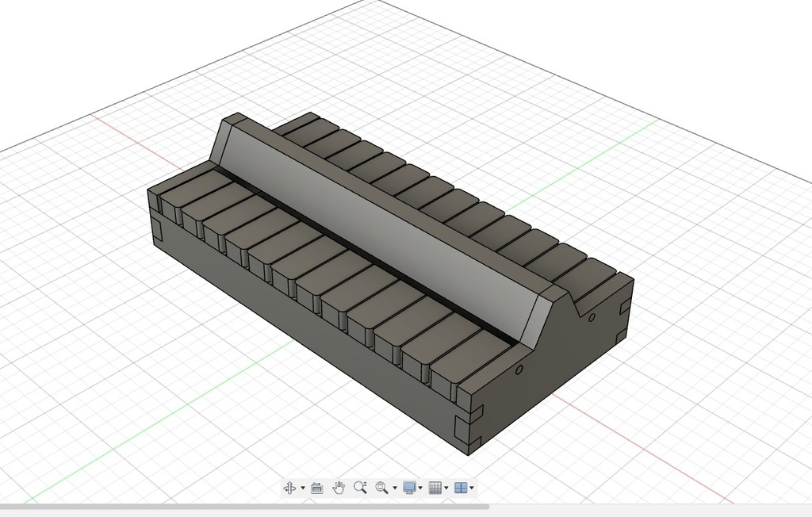Open Display Settings monitor icon

click(409, 488)
